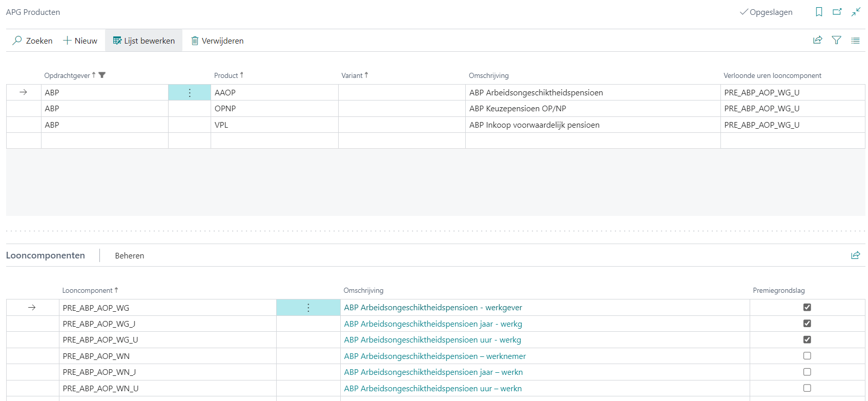Sort by the Product column header
Image resolution: width=868 pixels, height=401 pixels.
(226, 75)
